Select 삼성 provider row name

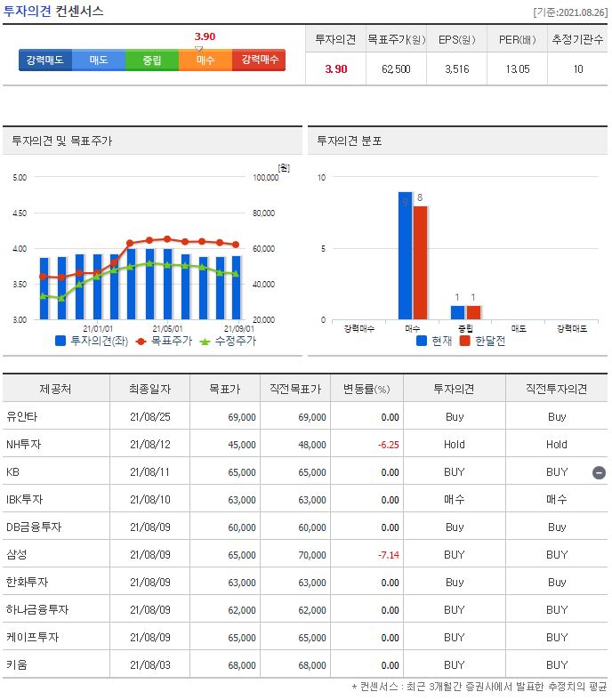tap(17, 554)
